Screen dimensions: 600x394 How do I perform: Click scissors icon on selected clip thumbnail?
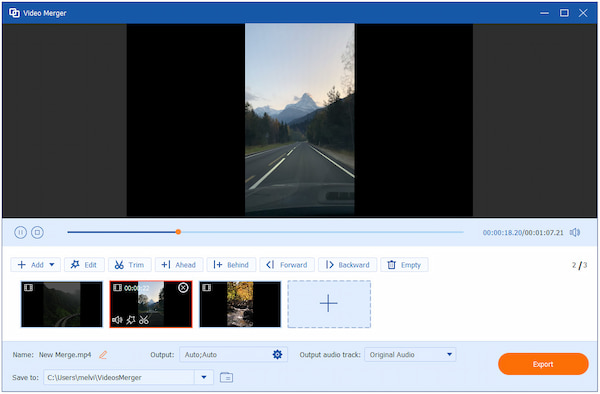point(144,320)
